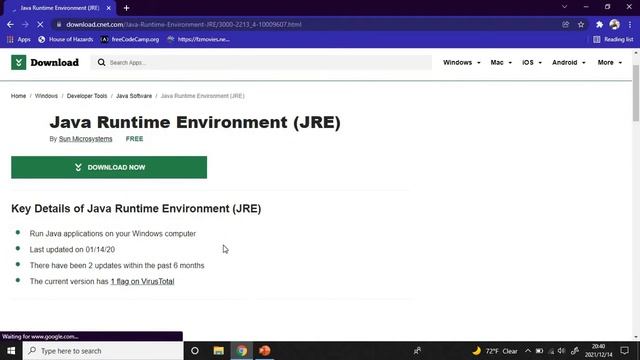Open the notification center icon
The image size is (640, 360).
(624, 351)
